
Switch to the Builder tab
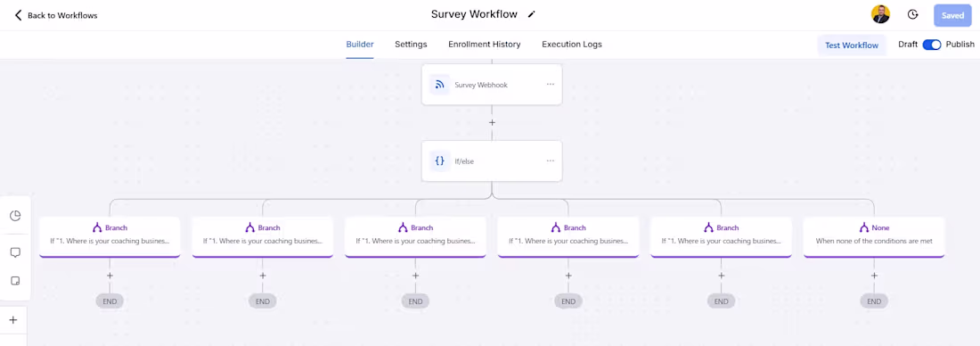pyautogui.click(x=360, y=45)
